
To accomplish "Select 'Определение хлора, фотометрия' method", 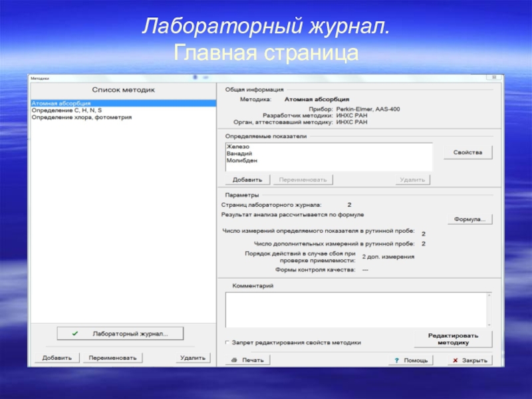I will pyautogui.click(x=124, y=117).
